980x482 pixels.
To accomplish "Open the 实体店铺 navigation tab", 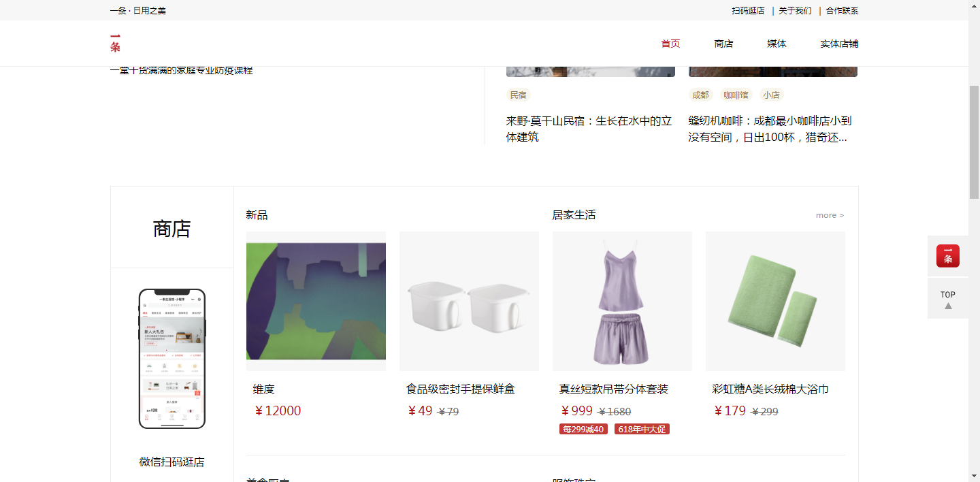I will pyautogui.click(x=839, y=44).
